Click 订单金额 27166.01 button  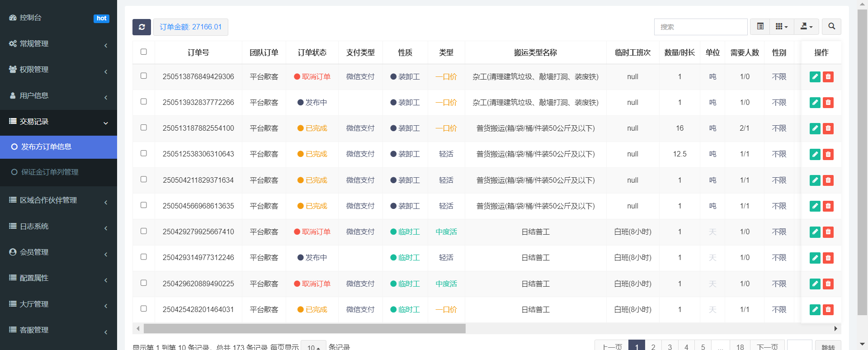(191, 27)
